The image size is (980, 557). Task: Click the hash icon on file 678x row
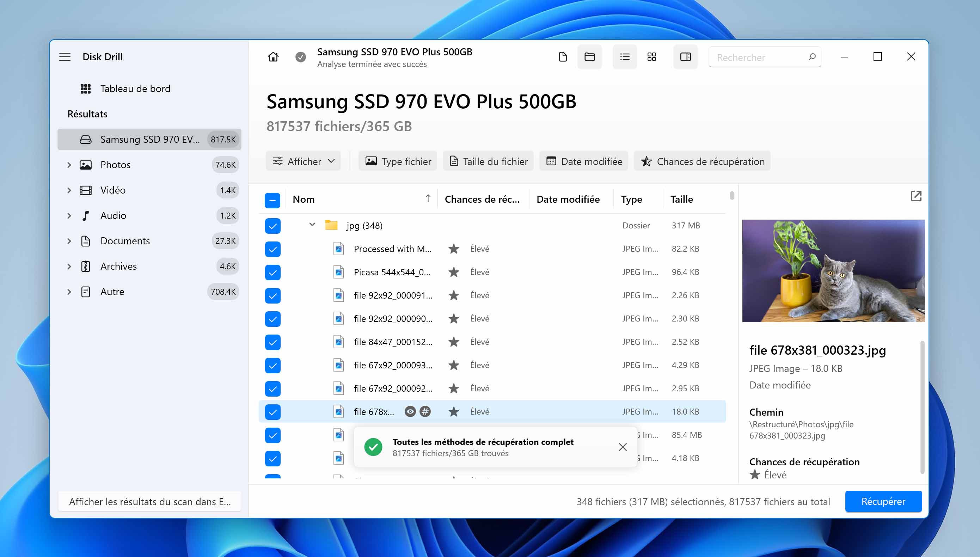(425, 412)
